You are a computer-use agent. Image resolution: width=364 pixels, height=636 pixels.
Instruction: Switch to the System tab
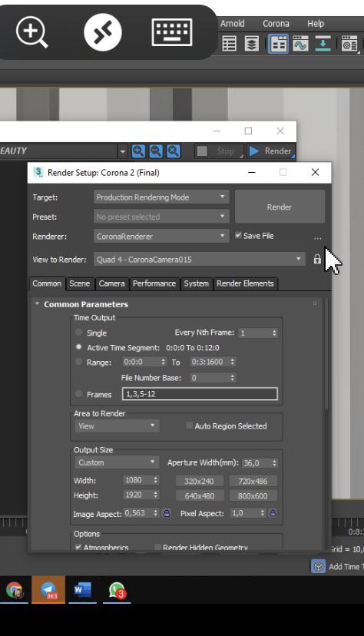pyautogui.click(x=196, y=283)
